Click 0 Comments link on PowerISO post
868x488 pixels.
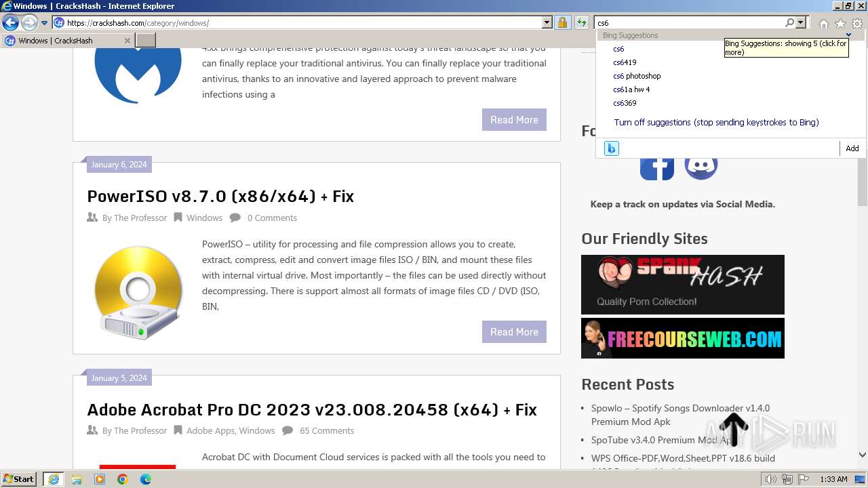pyautogui.click(x=272, y=218)
